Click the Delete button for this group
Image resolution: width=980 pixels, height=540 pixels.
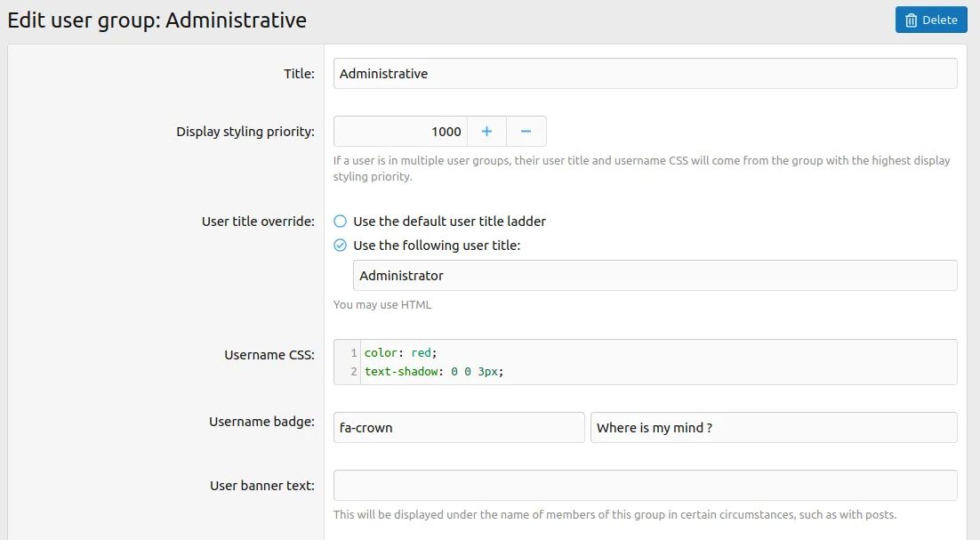point(931,20)
